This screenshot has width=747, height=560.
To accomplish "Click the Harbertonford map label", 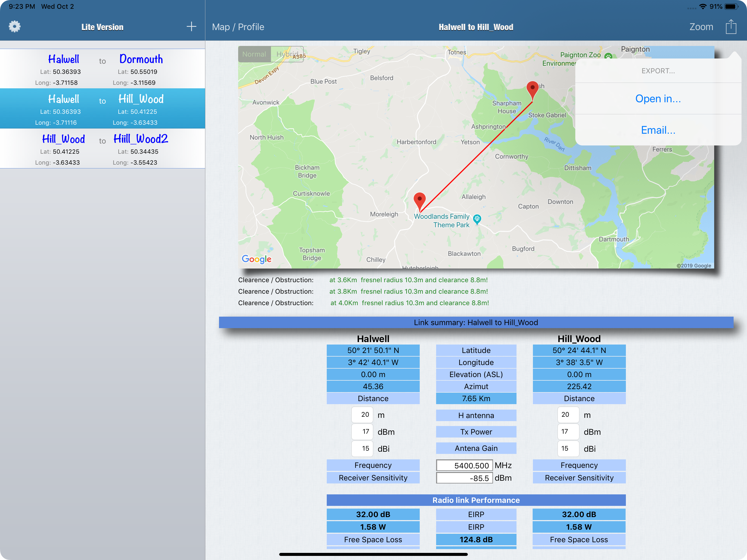I will tap(416, 142).
